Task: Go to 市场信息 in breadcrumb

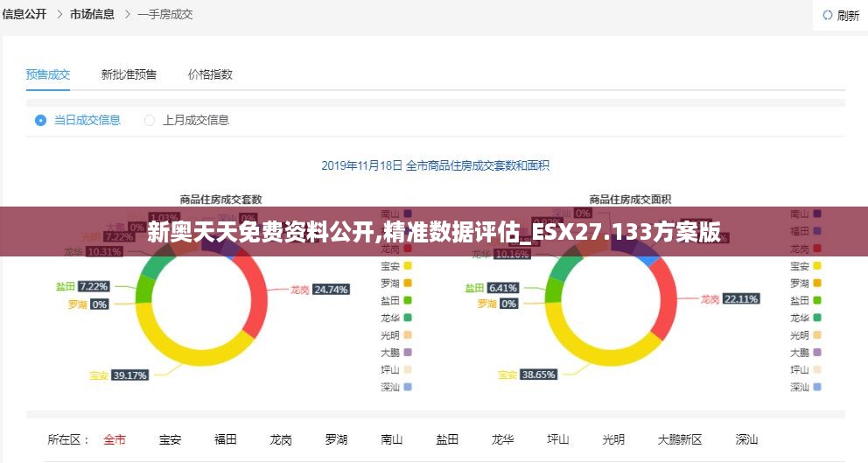Action: point(92,15)
